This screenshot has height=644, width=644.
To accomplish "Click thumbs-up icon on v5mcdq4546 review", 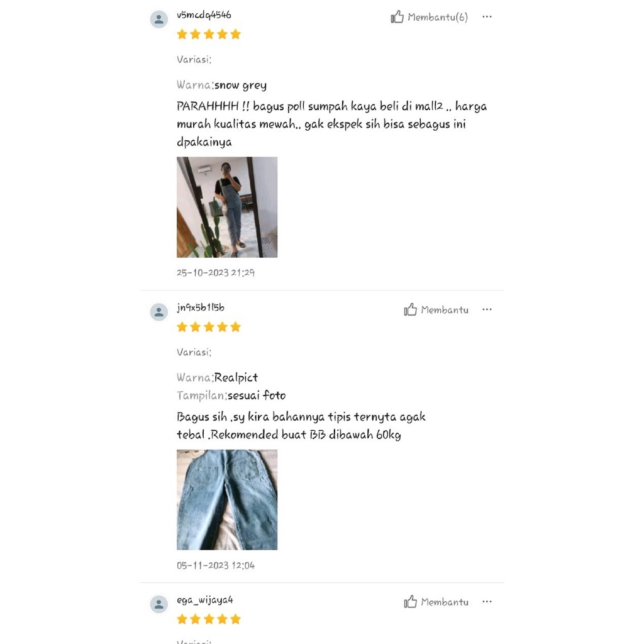I will 397,17.
